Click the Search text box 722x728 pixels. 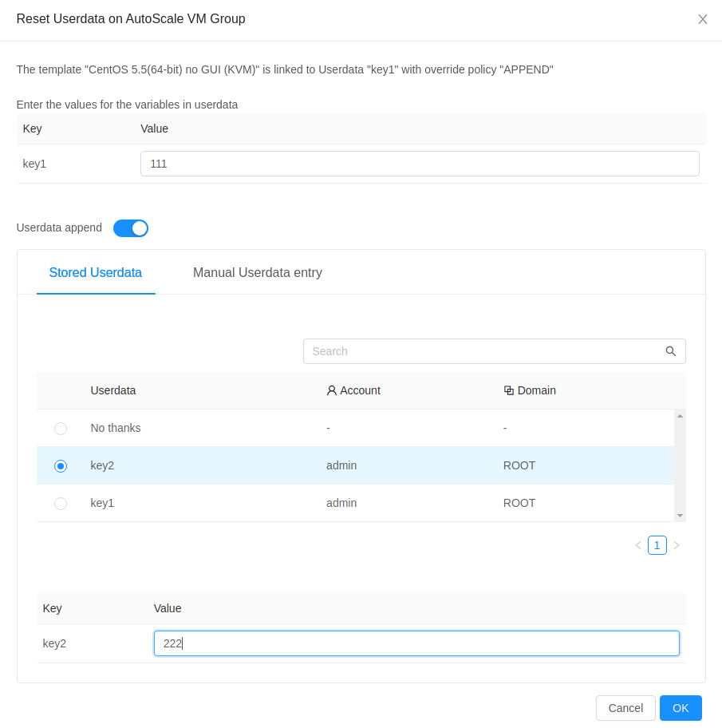[479, 351]
